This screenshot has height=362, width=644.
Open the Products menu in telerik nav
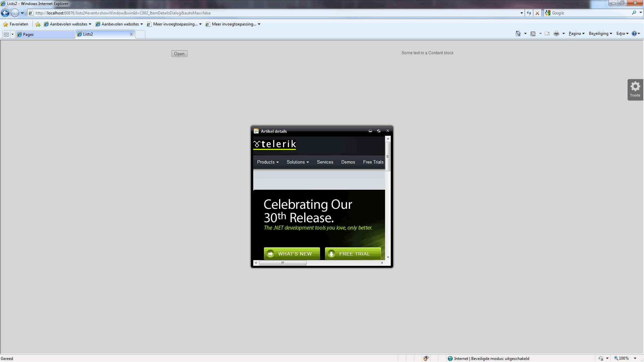point(268,162)
